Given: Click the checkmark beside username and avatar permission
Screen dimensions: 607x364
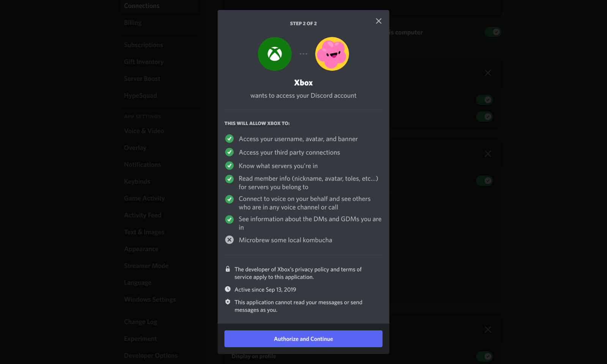Looking at the screenshot, I should coord(229,139).
